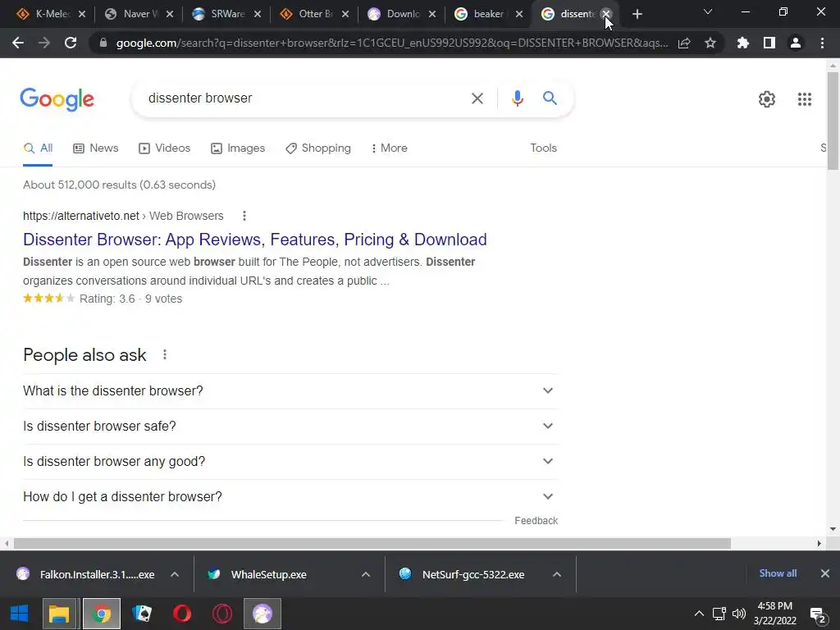Select the Videos results filter
Viewport: 840px width, 630px height.
tap(164, 148)
